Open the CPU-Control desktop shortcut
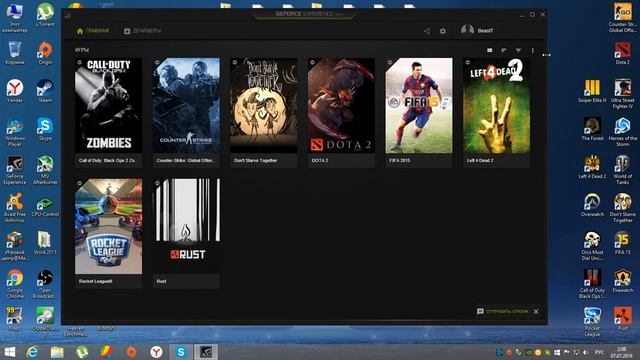Viewport: 640px width, 360px height. click(x=45, y=206)
